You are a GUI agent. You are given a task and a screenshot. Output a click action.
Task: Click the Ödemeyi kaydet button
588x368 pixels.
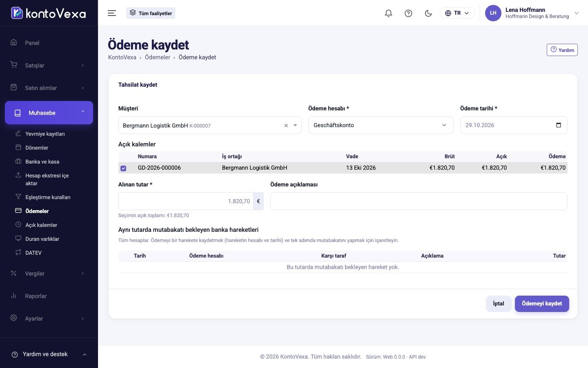(x=542, y=304)
